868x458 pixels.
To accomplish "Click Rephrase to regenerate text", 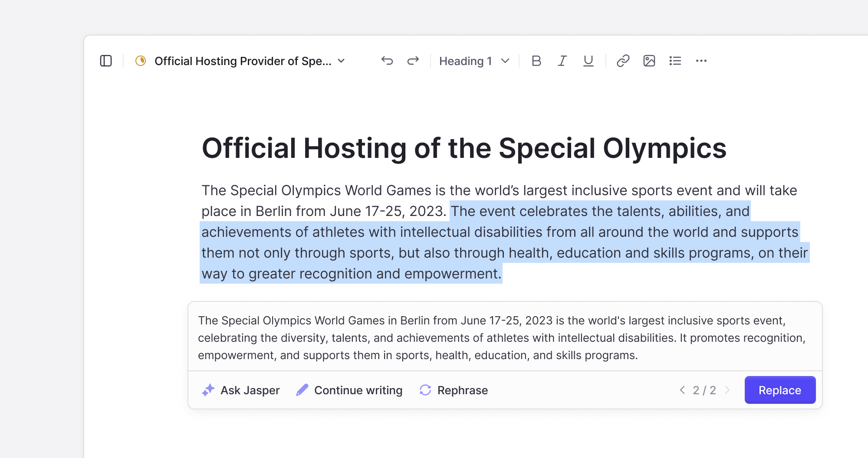I will point(454,390).
